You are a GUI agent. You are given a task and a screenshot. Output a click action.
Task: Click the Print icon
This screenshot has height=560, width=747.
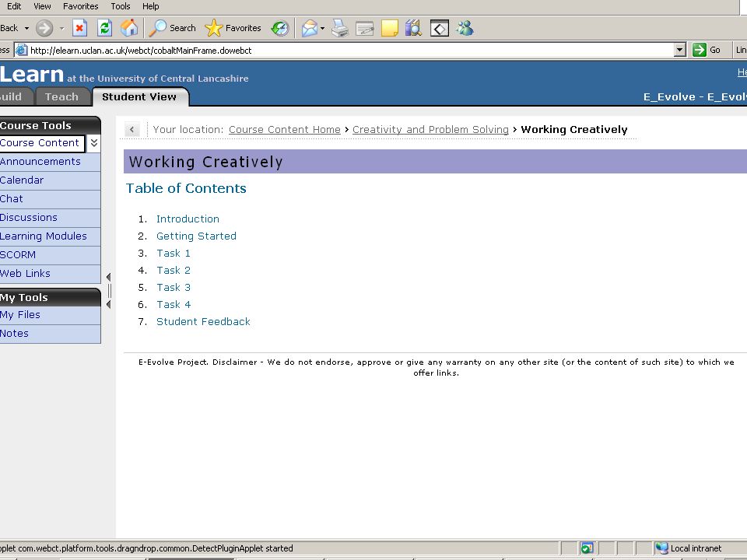click(x=340, y=28)
